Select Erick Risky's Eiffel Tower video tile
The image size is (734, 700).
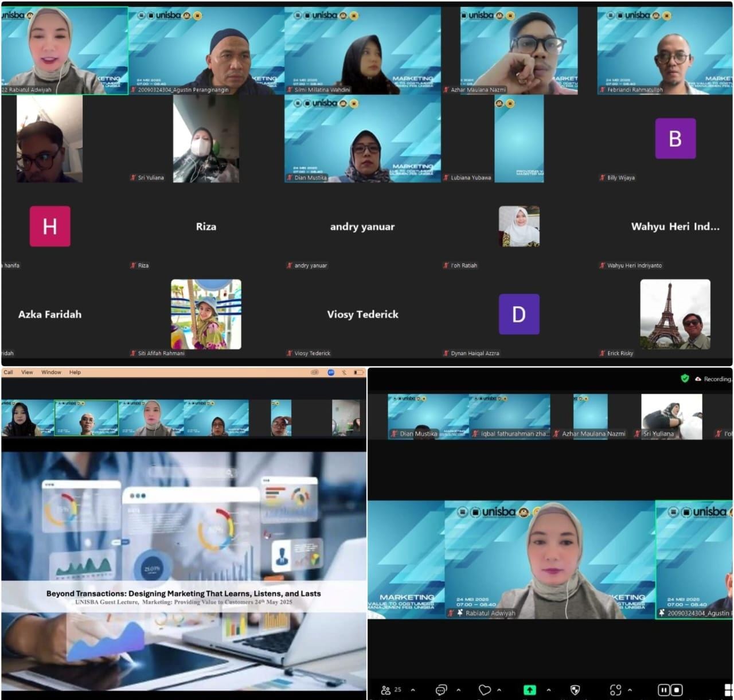(x=675, y=314)
